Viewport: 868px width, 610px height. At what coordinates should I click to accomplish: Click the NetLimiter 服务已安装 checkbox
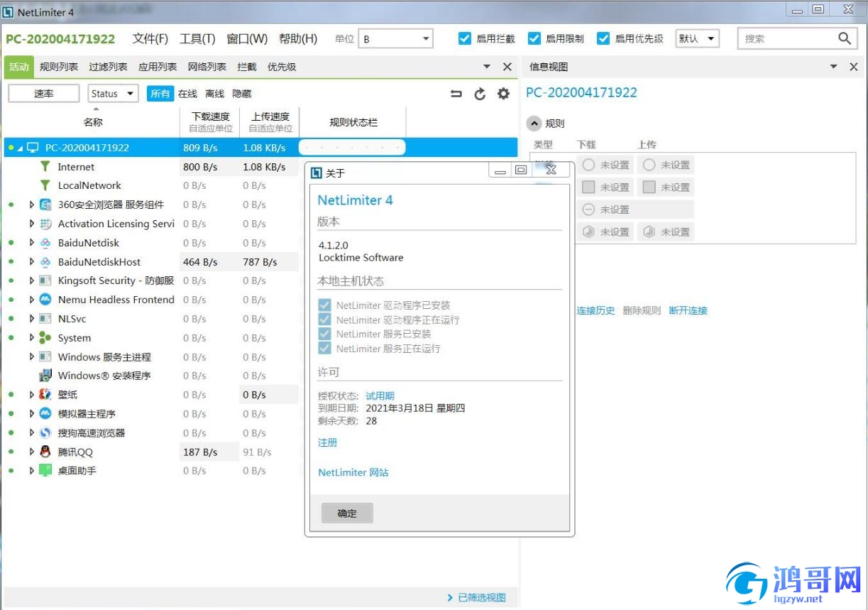[x=325, y=334]
